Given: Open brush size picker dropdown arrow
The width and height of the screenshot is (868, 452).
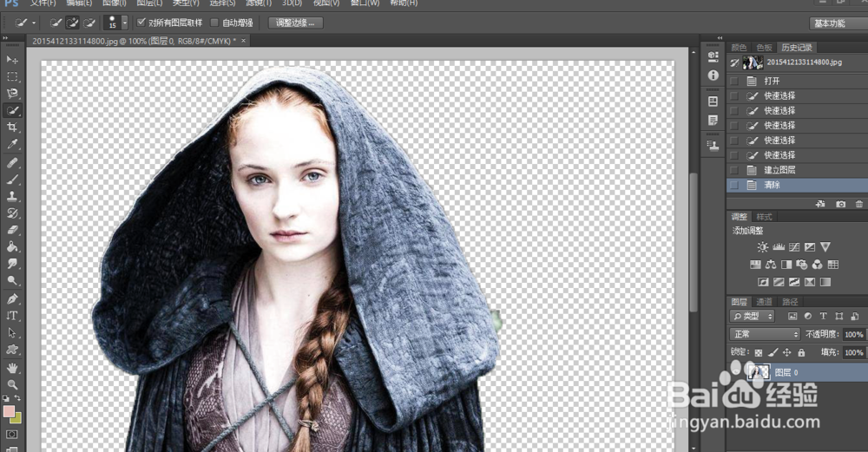Looking at the screenshot, I should coord(124,23).
